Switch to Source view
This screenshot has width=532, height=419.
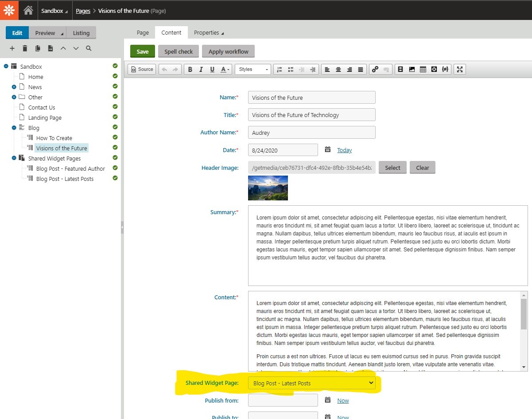[142, 69]
